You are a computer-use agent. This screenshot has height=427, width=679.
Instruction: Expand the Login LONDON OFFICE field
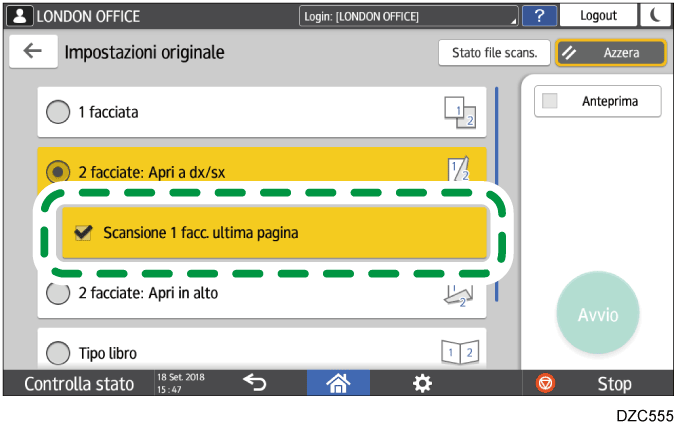pyautogui.click(x=410, y=16)
